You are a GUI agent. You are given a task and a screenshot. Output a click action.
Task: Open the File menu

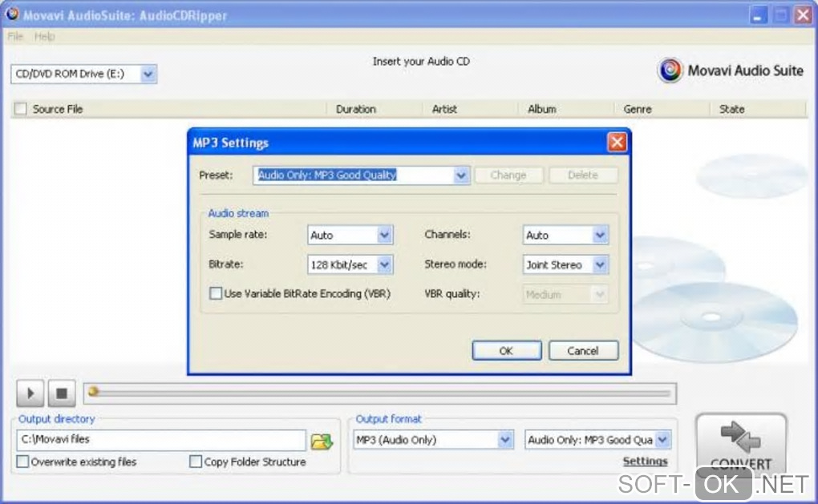[x=15, y=37]
